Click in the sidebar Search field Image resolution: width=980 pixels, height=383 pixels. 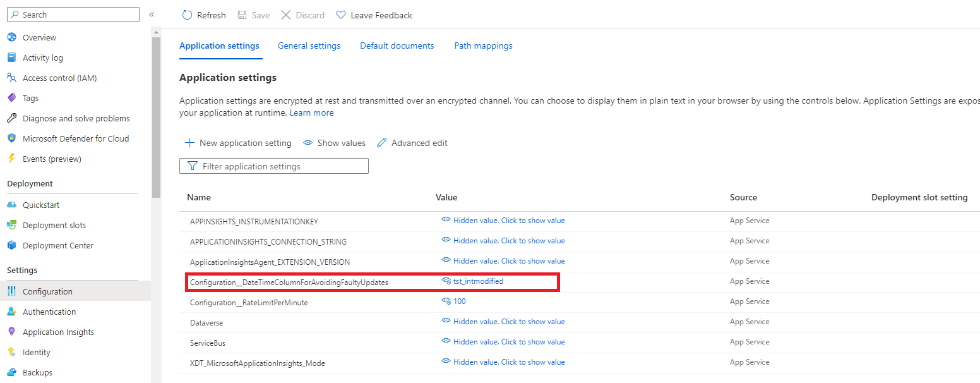coord(73,15)
